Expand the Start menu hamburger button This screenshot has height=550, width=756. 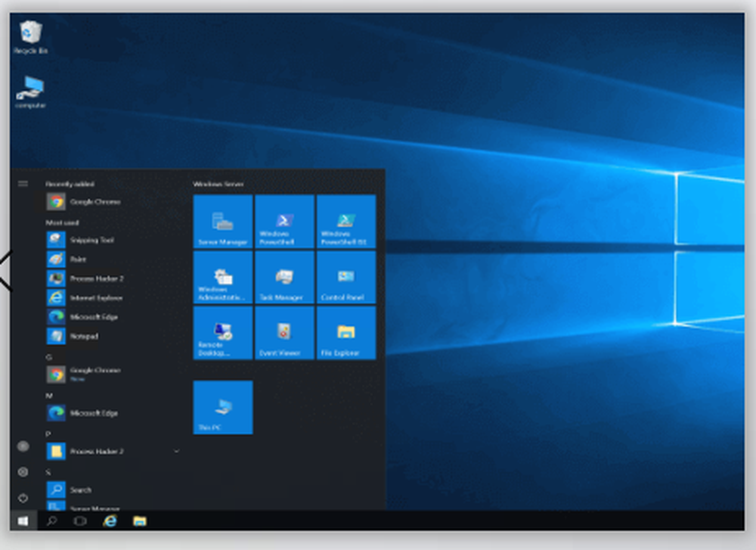(23, 183)
